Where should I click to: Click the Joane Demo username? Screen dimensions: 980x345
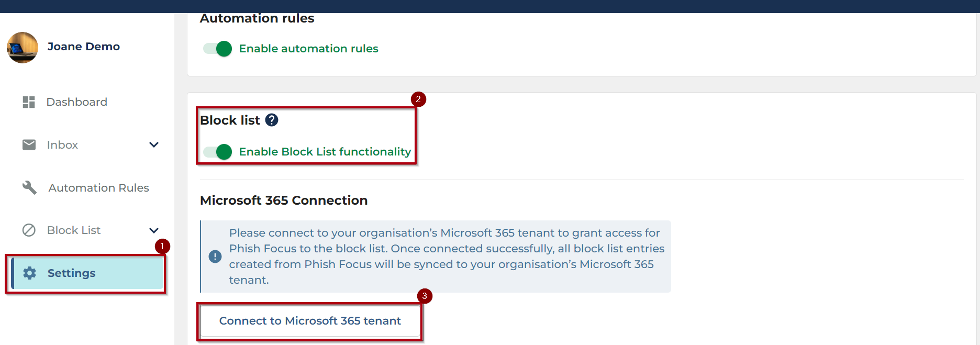(x=84, y=47)
